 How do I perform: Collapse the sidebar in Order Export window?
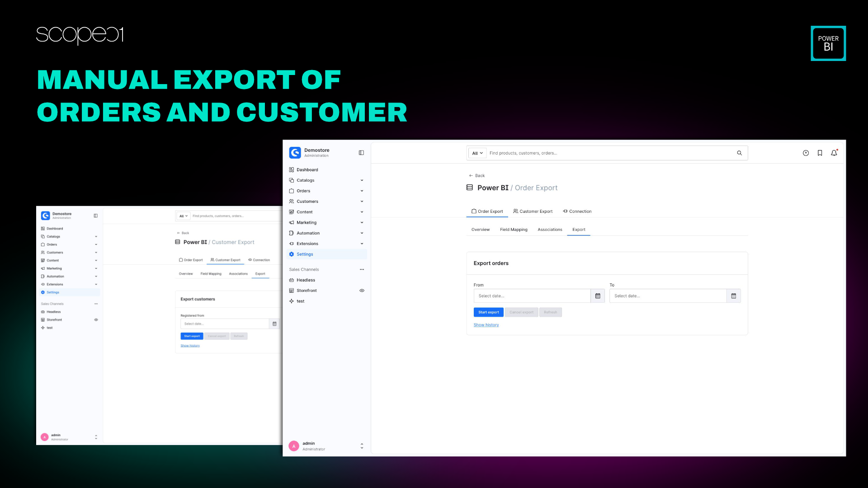(x=361, y=153)
